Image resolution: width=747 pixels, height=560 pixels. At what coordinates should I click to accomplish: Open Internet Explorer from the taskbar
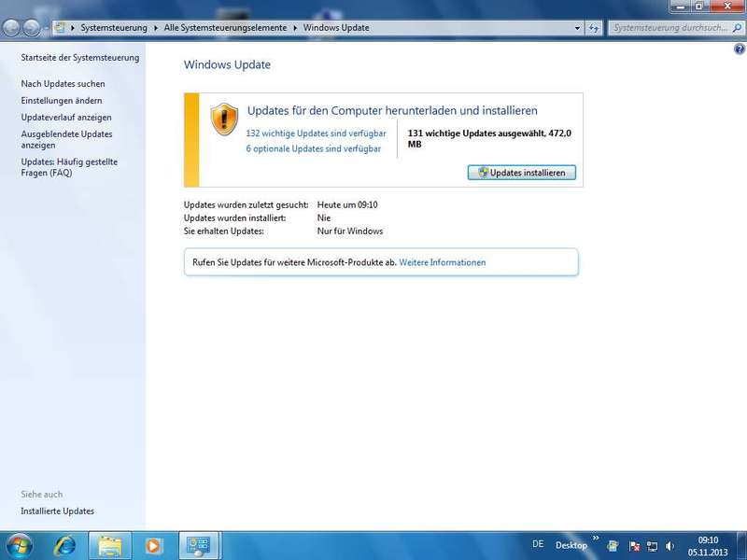(x=64, y=544)
